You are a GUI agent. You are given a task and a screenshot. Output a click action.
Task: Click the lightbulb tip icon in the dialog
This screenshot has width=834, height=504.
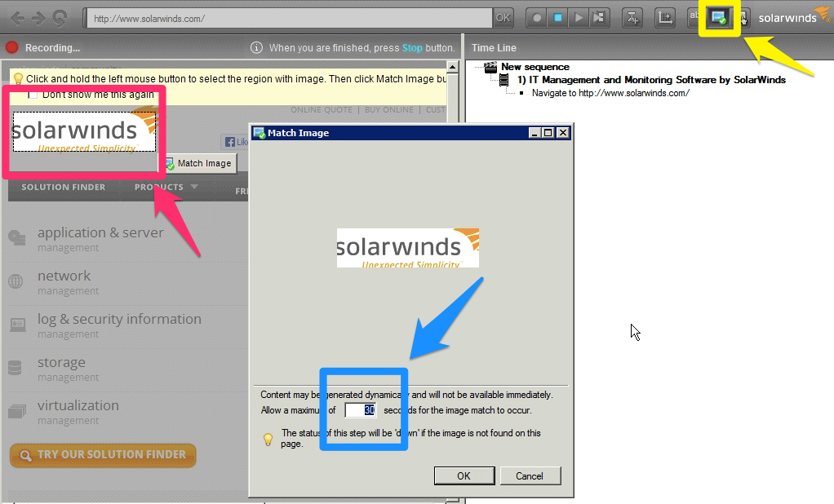(268, 439)
